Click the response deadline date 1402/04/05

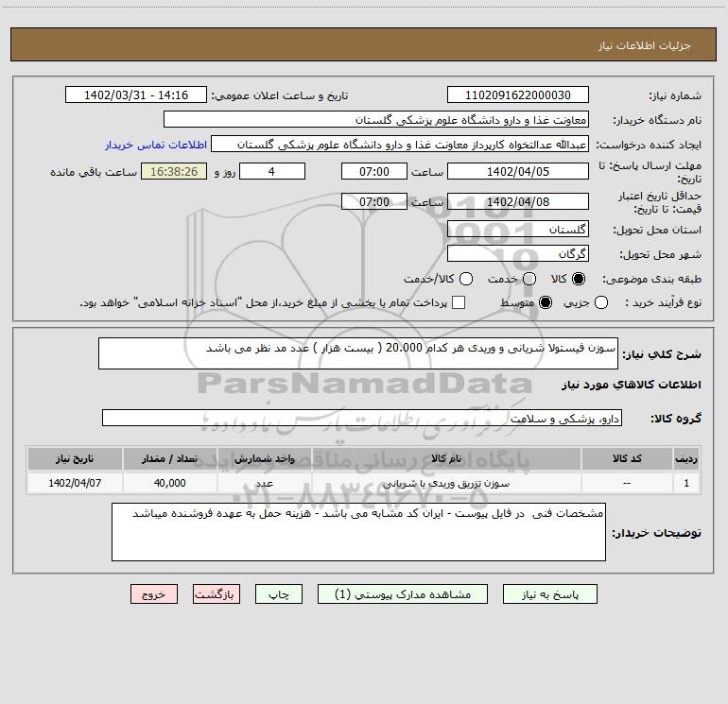(518, 171)
